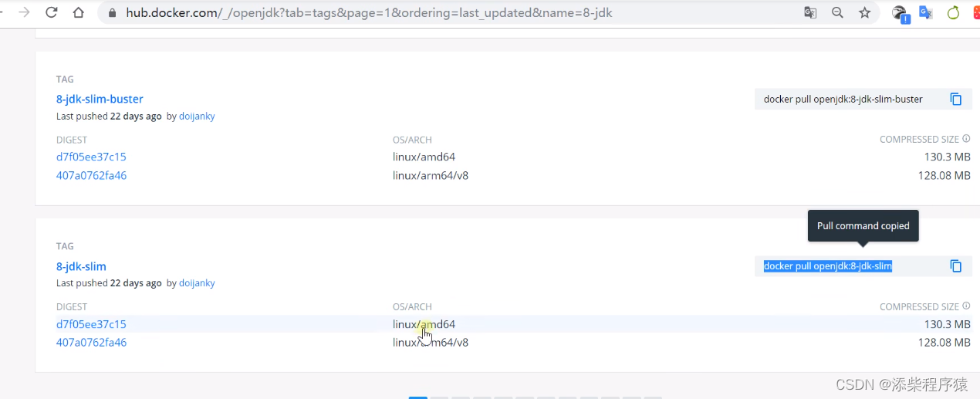
Task: Open digest d7f05ee37c15 under 8-jdk-slim
Action: [91, 324]
